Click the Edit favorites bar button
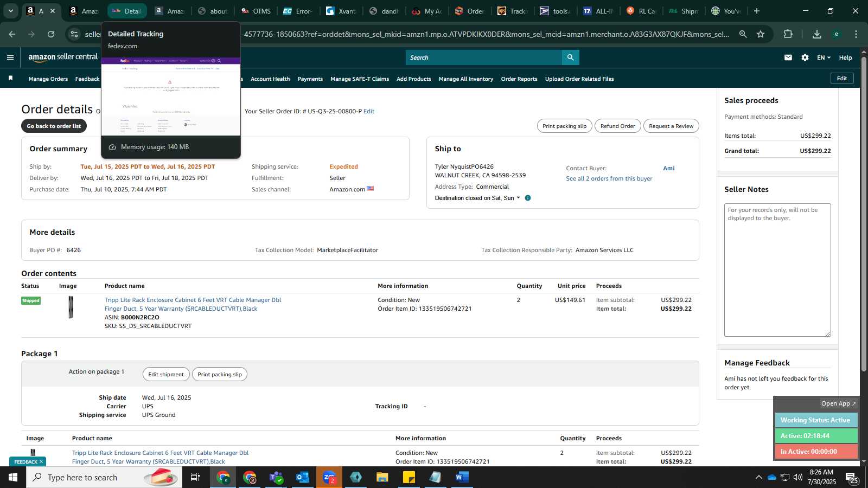The height and width of the screenshot is (488, 868). 842,79
